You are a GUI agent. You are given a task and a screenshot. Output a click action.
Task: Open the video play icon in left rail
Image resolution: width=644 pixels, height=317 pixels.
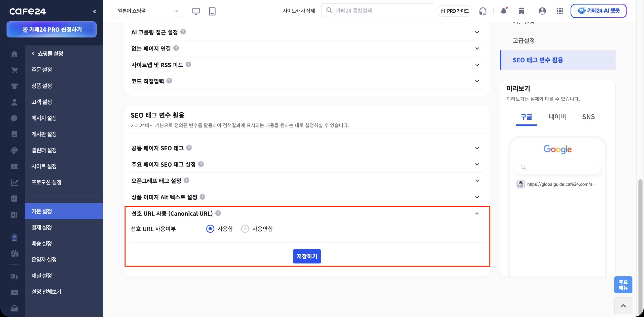point(14,293)
